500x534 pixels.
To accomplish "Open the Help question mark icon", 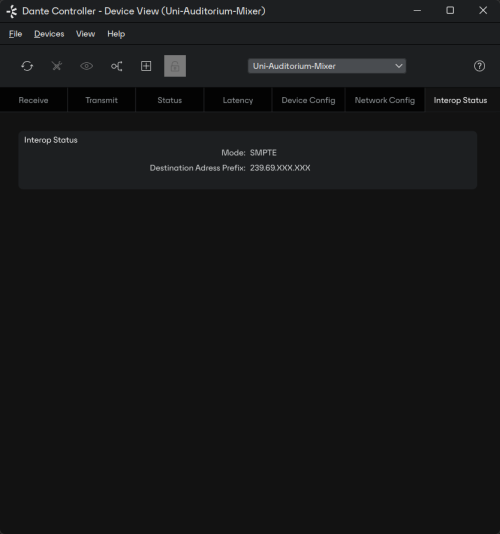I will pyautogui.click(x=479, y=66).
